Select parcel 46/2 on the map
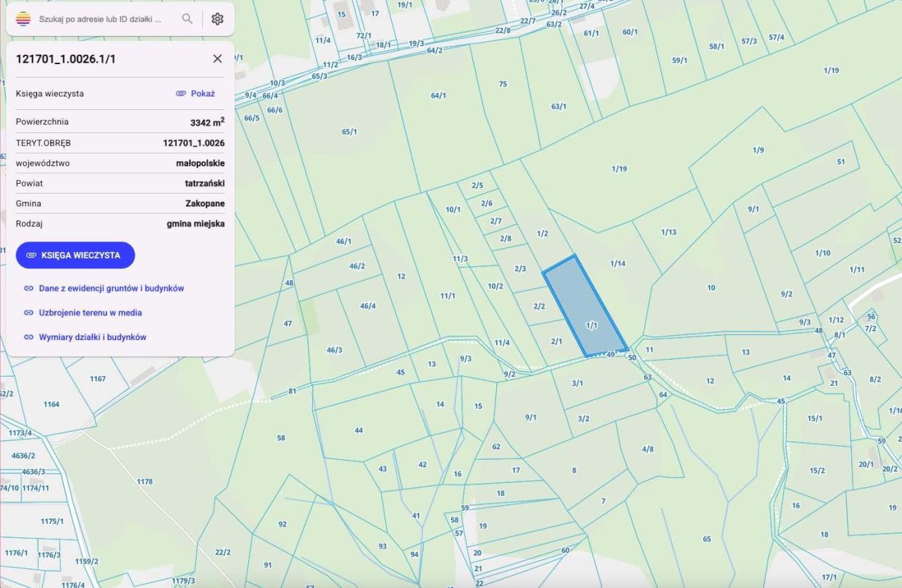 coord(357,266)
